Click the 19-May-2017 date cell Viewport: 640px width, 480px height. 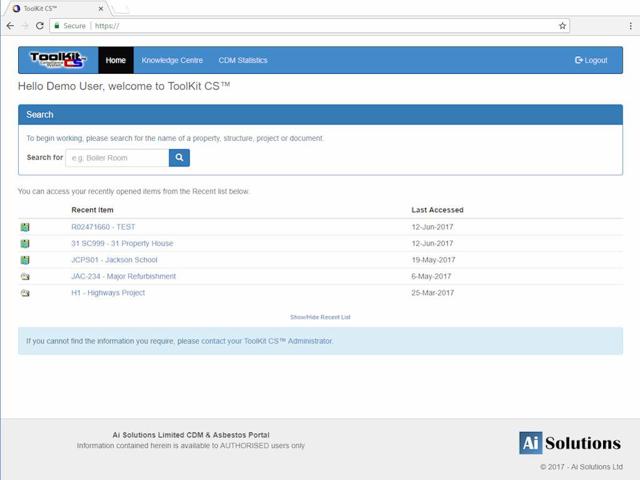click(x=433, y=260)
